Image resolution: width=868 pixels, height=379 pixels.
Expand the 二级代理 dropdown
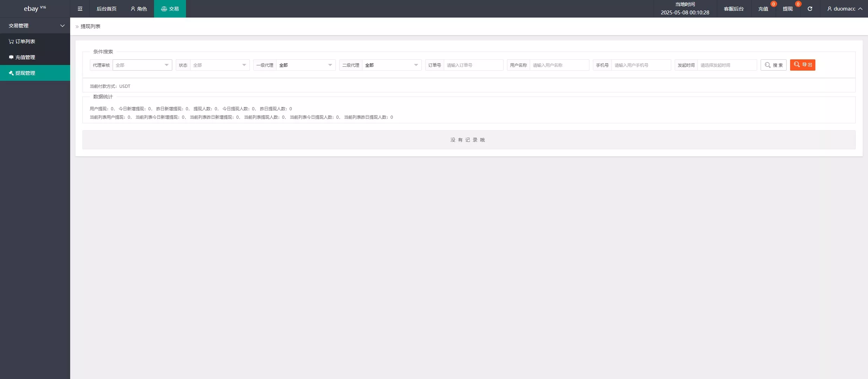[x=392, y=65]
